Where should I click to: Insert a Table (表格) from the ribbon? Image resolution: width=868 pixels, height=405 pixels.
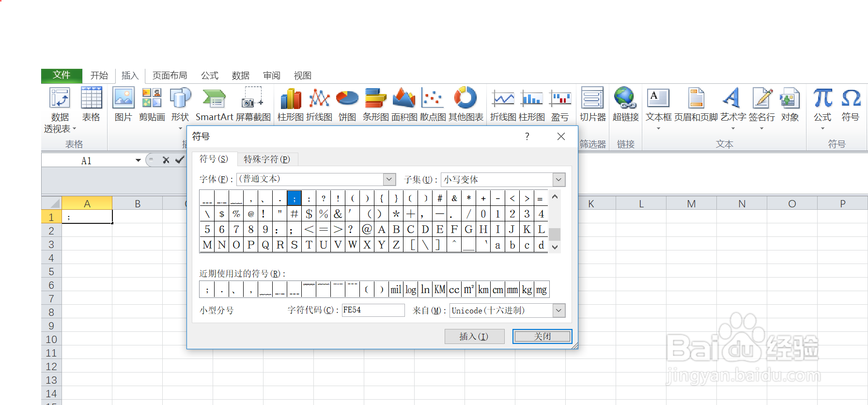(x=91, y=104)
